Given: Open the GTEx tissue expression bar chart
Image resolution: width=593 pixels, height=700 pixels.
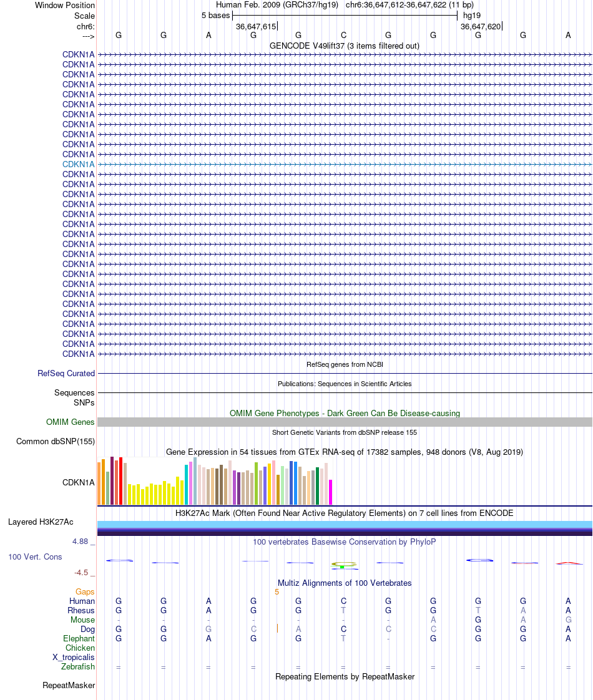Looking at the screenshot, I should click(x=215, y=481).
